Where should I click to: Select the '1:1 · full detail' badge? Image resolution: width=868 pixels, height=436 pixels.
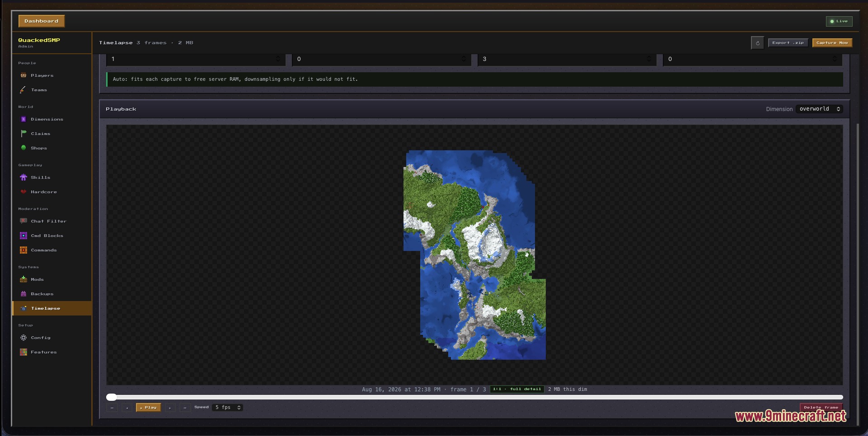pyautogui.click(x=517, y=389)
